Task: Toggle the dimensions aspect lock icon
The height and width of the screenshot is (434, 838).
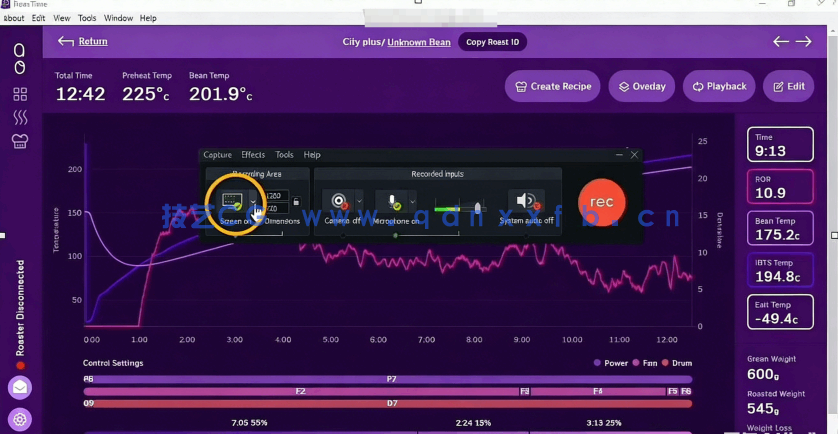Action: [296, 202]
